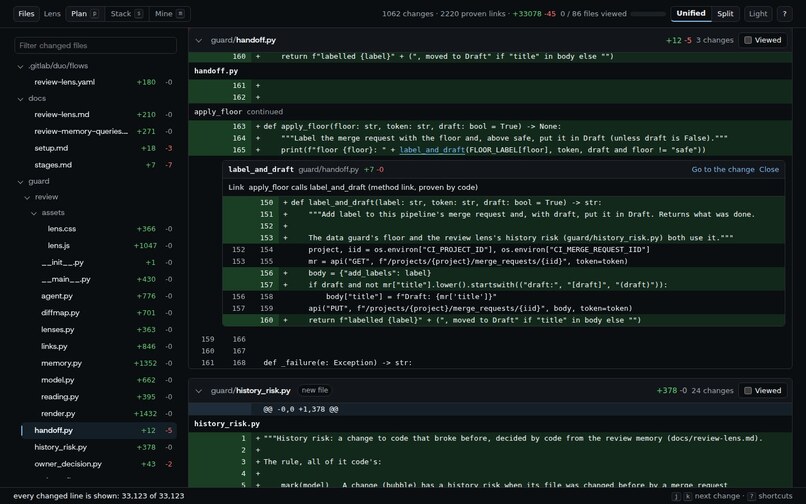Follow the label_and_draft link in line 165

pyautogui.click(x=432, y=150)
